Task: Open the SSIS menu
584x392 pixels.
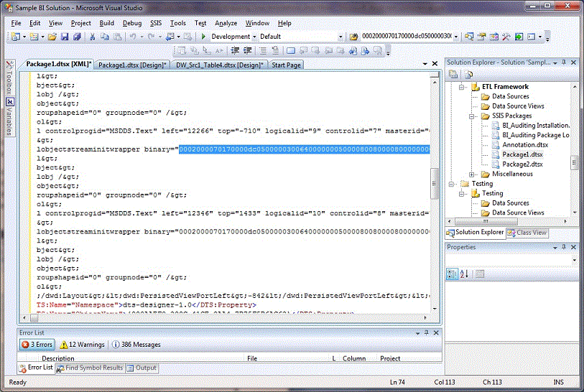Action: [x=156, y=23]
